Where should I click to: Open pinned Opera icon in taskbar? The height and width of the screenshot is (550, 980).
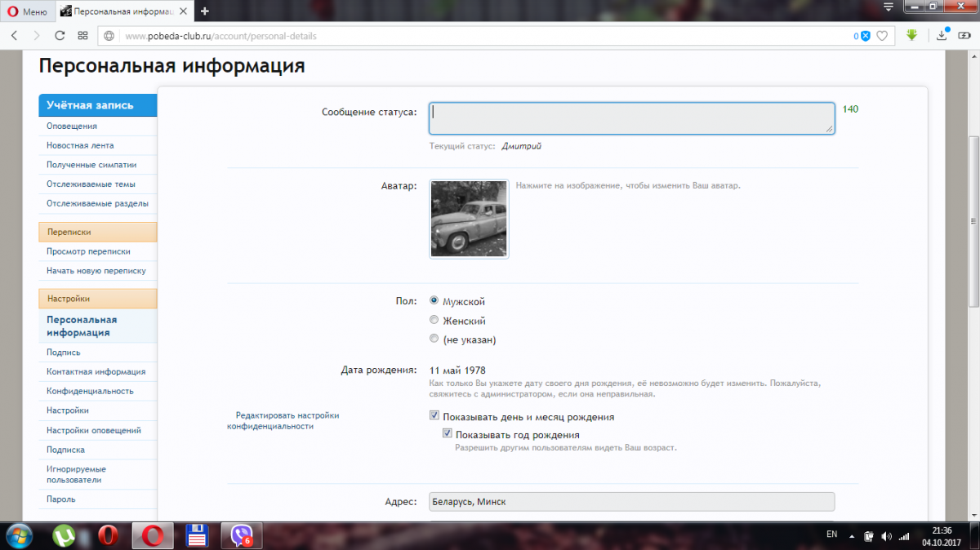point(108,535)
